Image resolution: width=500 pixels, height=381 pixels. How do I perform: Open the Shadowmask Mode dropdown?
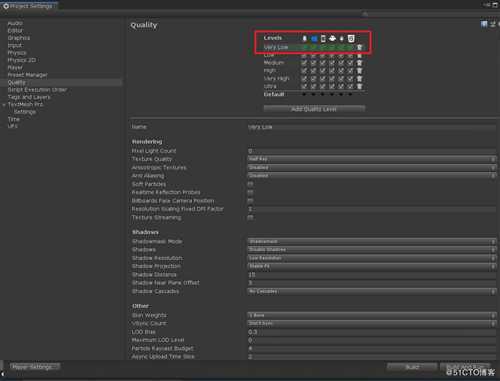coord(372,242)
